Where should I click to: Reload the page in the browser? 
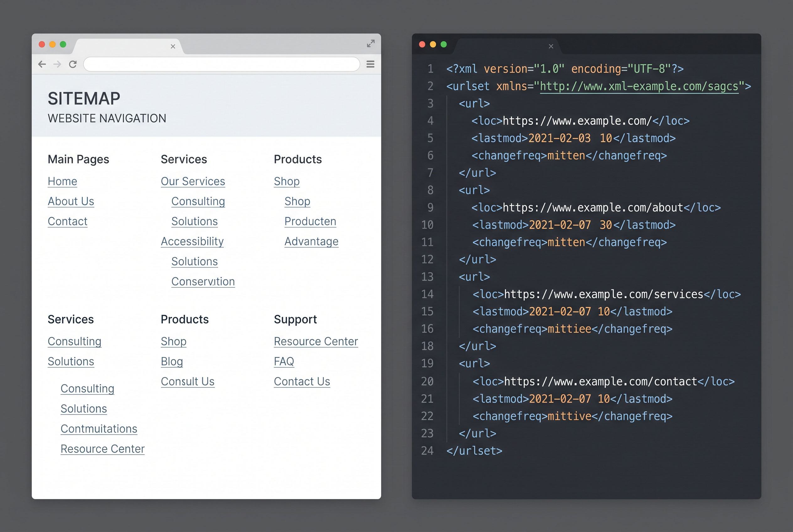point(72,64)
